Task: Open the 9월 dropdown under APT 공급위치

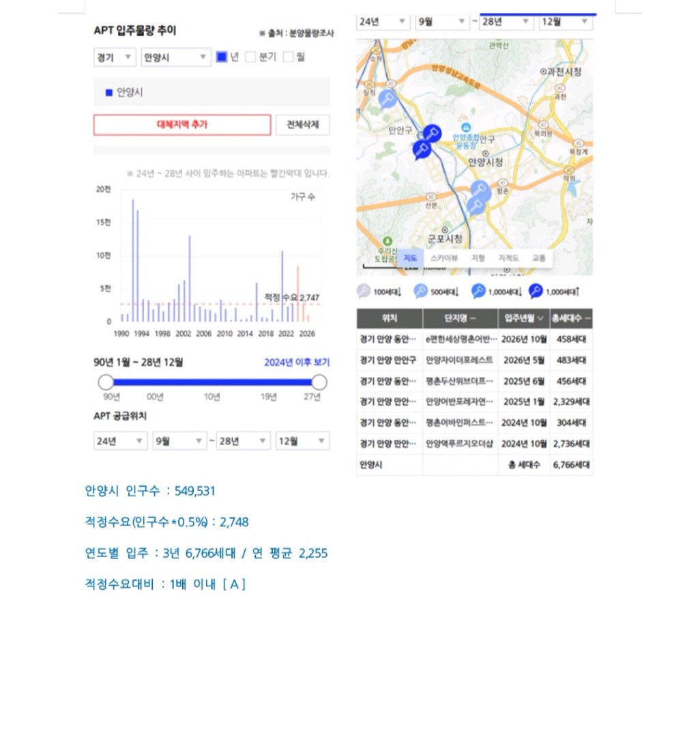Action: tap(179, 441)
